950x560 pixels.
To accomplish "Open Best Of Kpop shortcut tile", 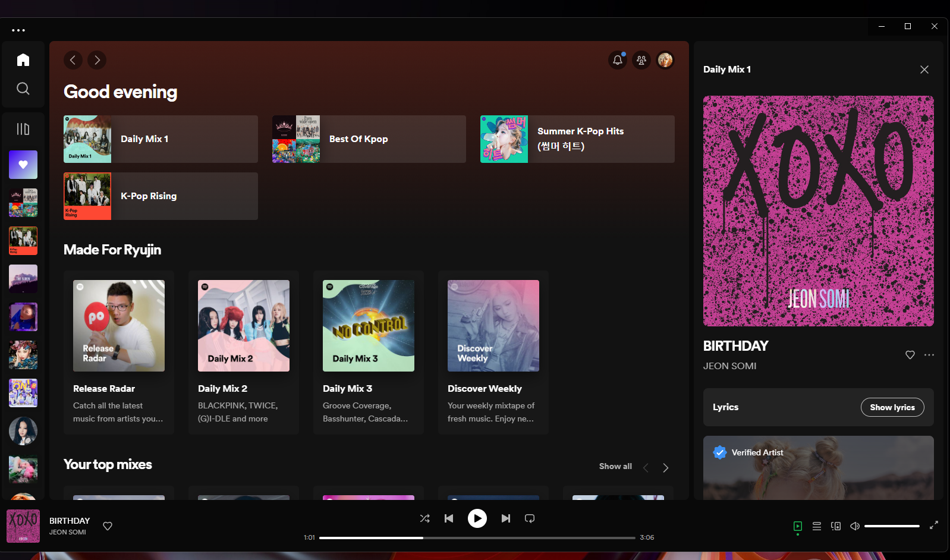I will pyautogui.click(x=369, y=139).
